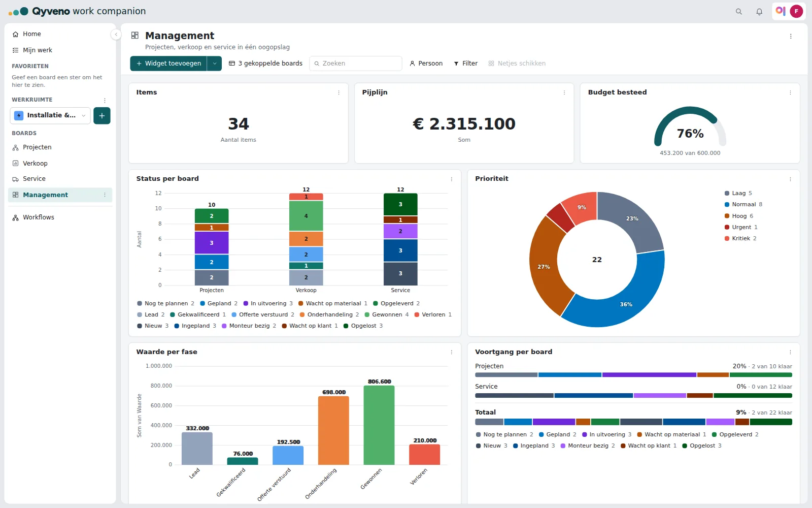Click the Gewonnen 806.600 bar
812x508 pixels.
click(x=379, y=425)
